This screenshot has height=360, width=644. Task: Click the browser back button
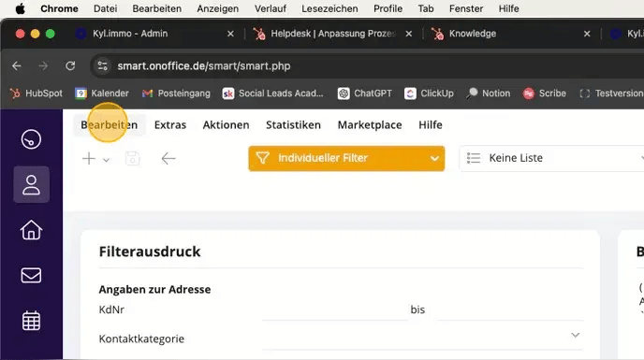pos(17,65)
